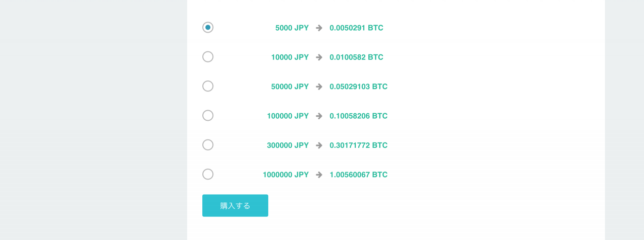Screen dimensions: 644x240
Task: Click the 0.0100582 BTC amount text
Action: click(356, 57)
